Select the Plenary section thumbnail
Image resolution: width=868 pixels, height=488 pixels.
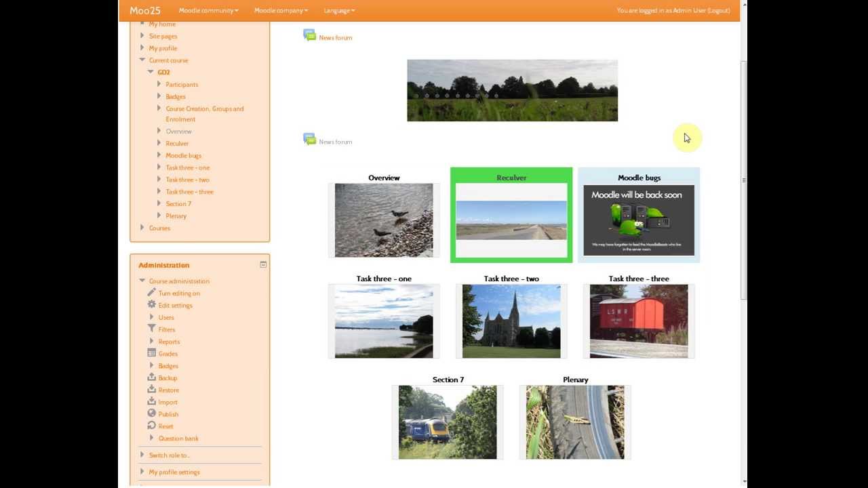pyautogui.click(x=575, y=422)
